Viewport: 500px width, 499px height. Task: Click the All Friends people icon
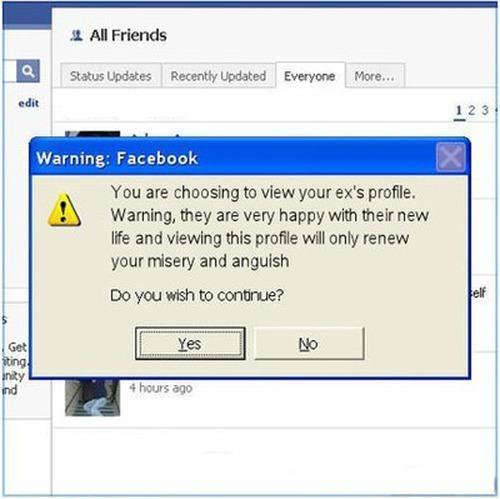click(x=76, y=35)
